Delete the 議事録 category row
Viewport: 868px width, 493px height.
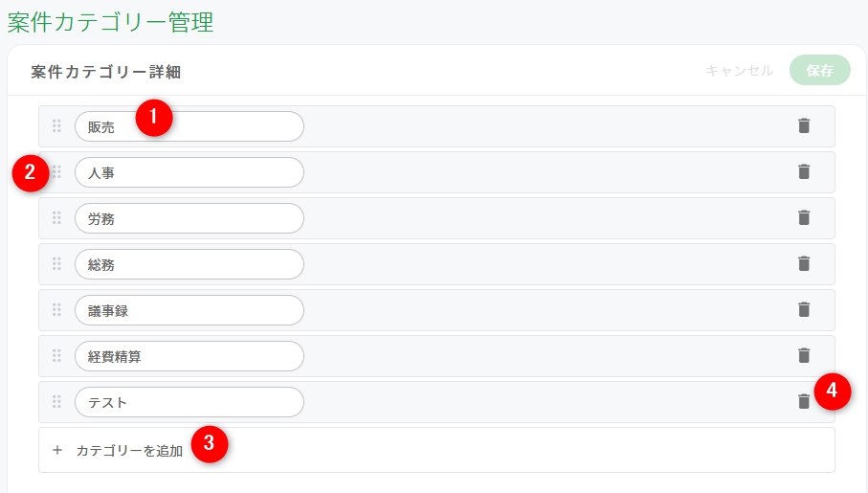tap(804, 309)
